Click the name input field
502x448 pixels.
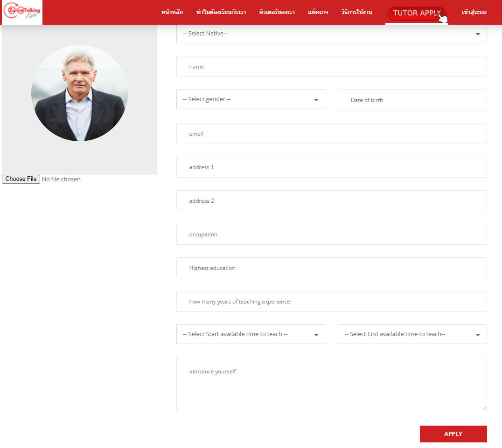coord(331,67)
